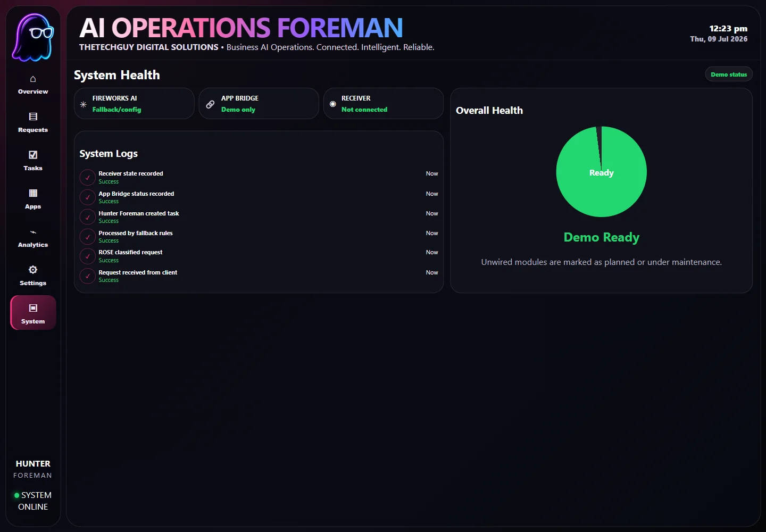The width and height of the screenshot is (766, 532).
Task: Open the Receiver status card
Action: coord(383,104)
